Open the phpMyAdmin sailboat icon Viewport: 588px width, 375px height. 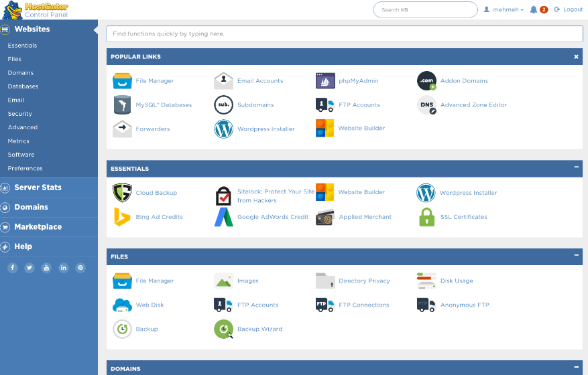pyautogui.click(x=325, y=81)
